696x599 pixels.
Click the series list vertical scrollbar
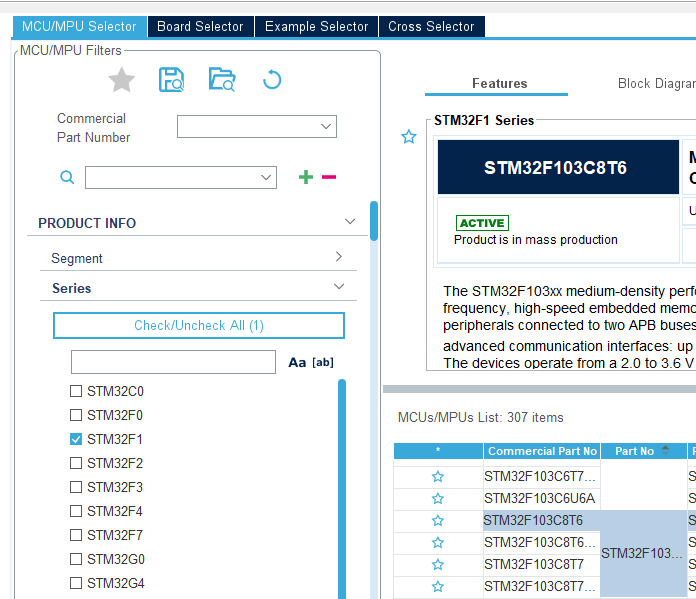click(342, 488)
